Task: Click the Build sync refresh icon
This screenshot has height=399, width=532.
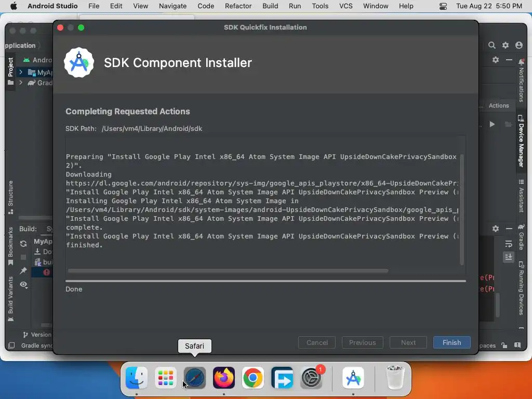Action: pyautogui.click(x=23, y=243)
